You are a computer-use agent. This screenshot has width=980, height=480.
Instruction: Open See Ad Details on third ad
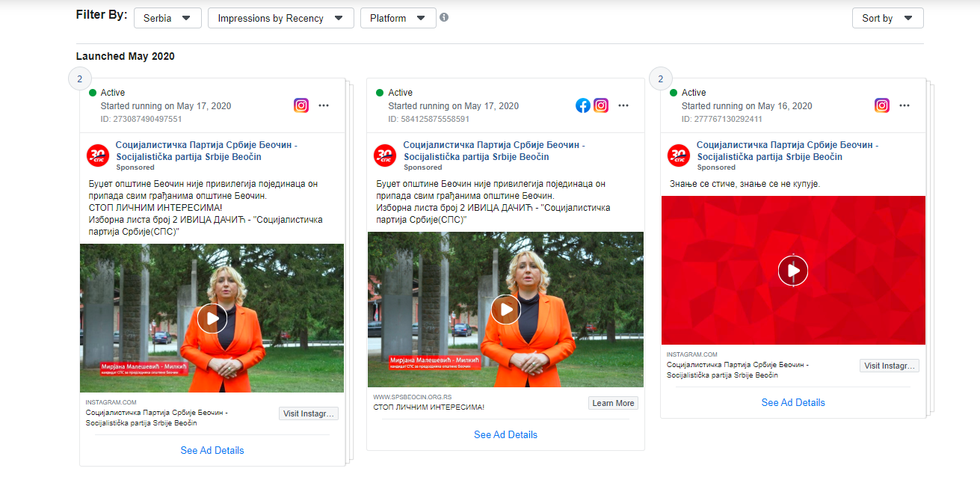click(x=793, y=402)
